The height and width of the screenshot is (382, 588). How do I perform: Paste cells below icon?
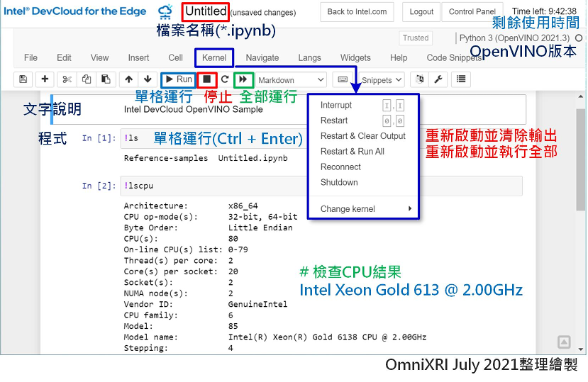click(106, 79)
